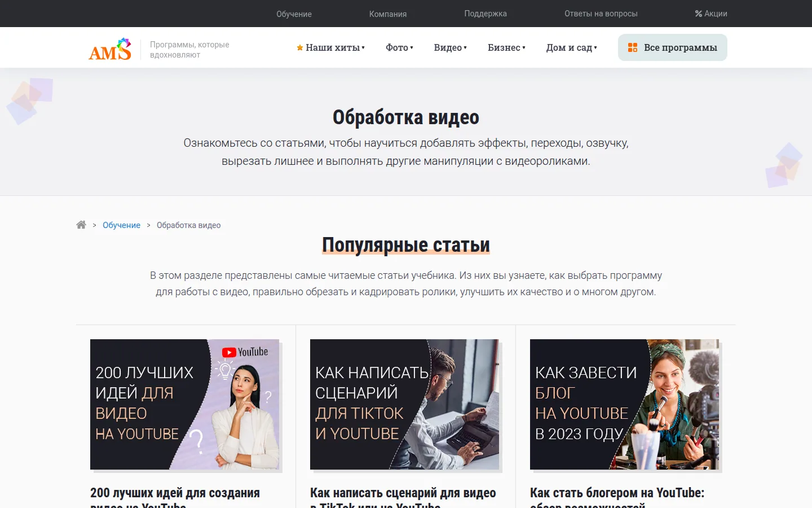This screenshot has width=812, height=508.
Task: Expand the Фото dropdown menu
Action: point(399,48)
